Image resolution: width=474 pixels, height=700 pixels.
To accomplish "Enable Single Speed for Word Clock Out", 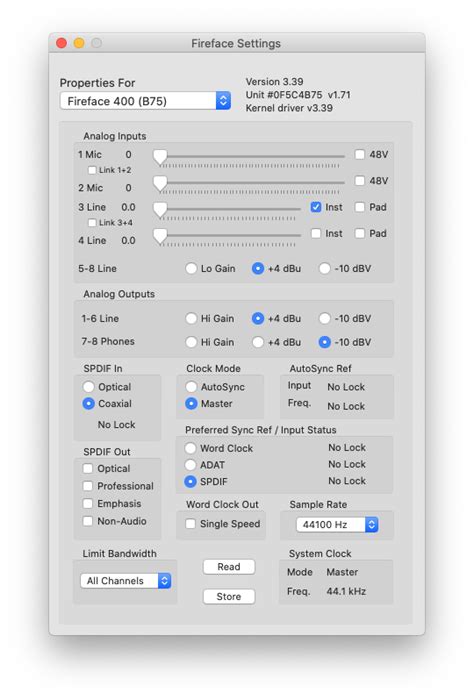I will [191, 524].
